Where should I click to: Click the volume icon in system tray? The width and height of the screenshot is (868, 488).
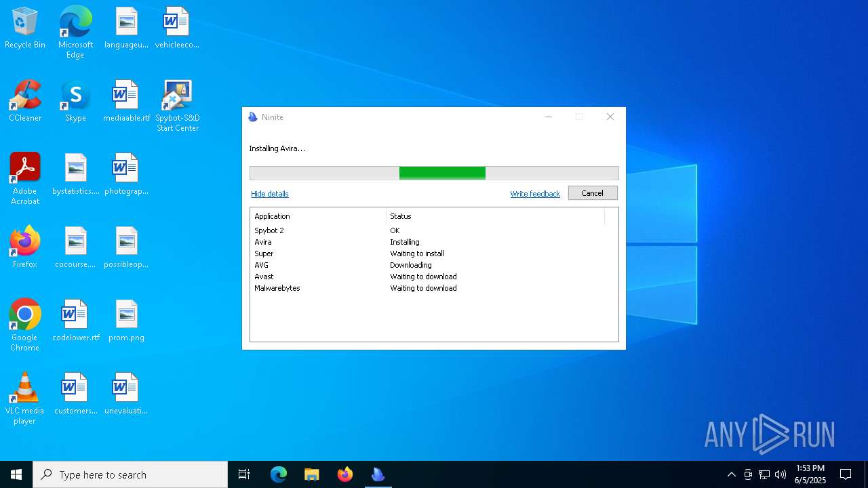[781, 474]
